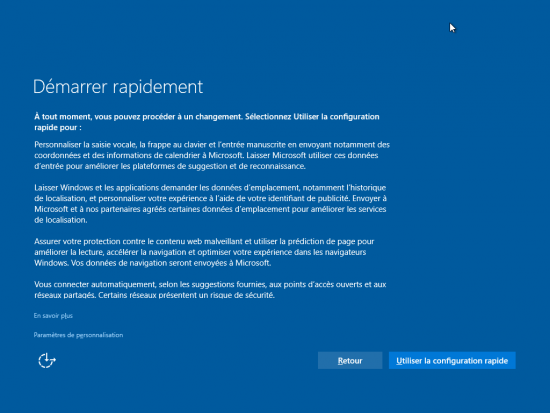This screenshot has width=550, height=413.
Task: Click the line starting Assurer votre protection
Action: point(204,241)
